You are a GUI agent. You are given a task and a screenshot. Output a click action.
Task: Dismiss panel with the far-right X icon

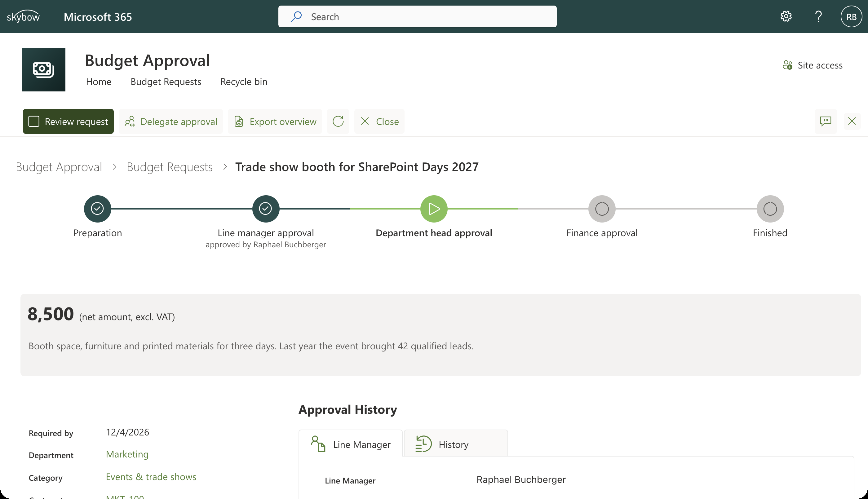coord(852,121)
